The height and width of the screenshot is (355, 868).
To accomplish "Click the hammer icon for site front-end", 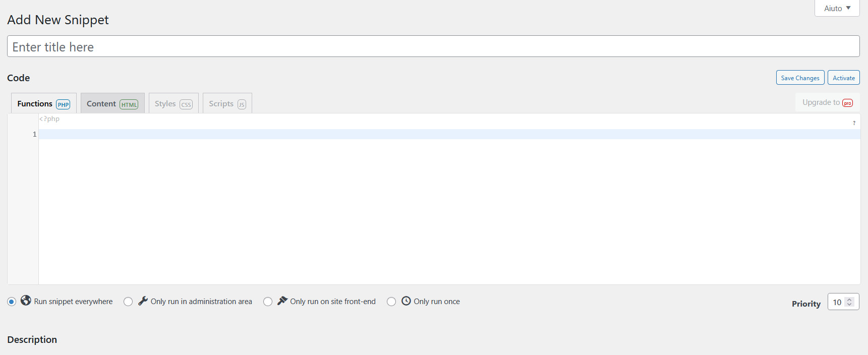I will pyautogui.click(x=282, y=301).
